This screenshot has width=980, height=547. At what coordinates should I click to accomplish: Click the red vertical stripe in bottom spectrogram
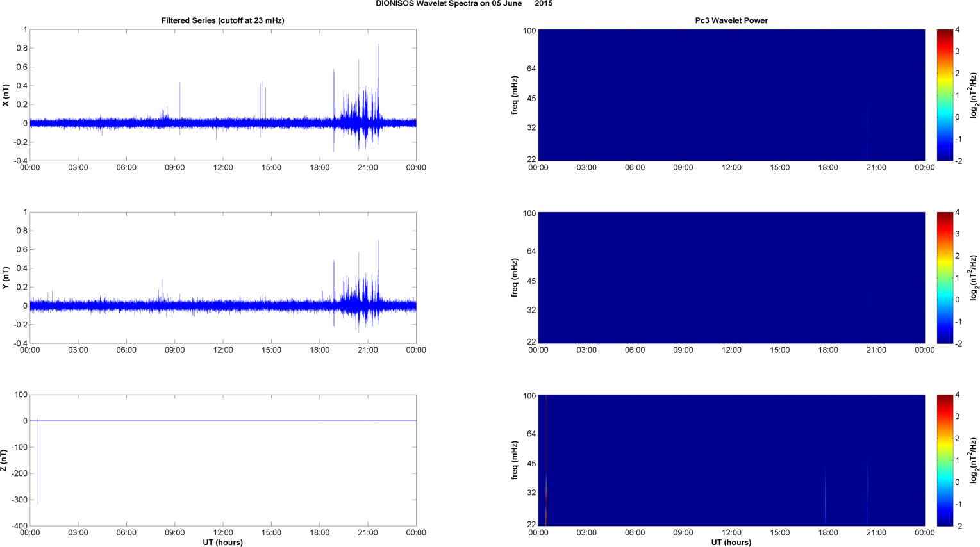(x=546, y=460)
